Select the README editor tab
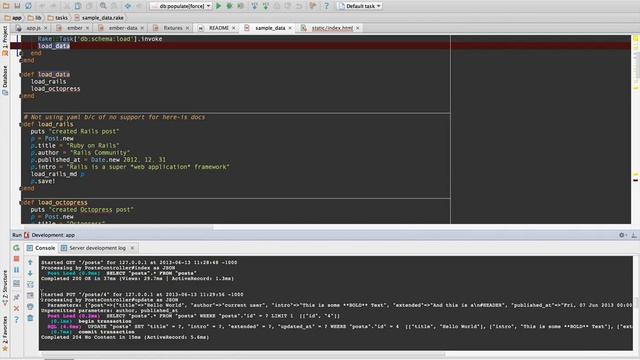Viewport: 640px width, 360px height. pos(216,28)
